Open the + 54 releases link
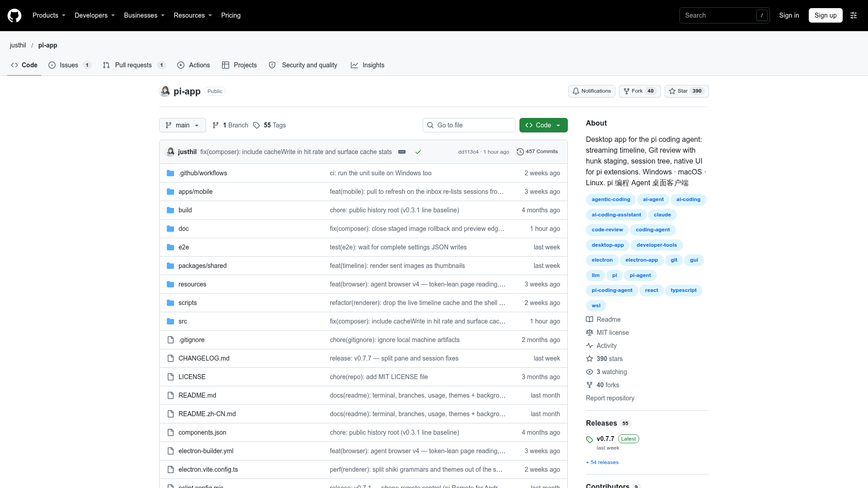 (x=602, y=462)
